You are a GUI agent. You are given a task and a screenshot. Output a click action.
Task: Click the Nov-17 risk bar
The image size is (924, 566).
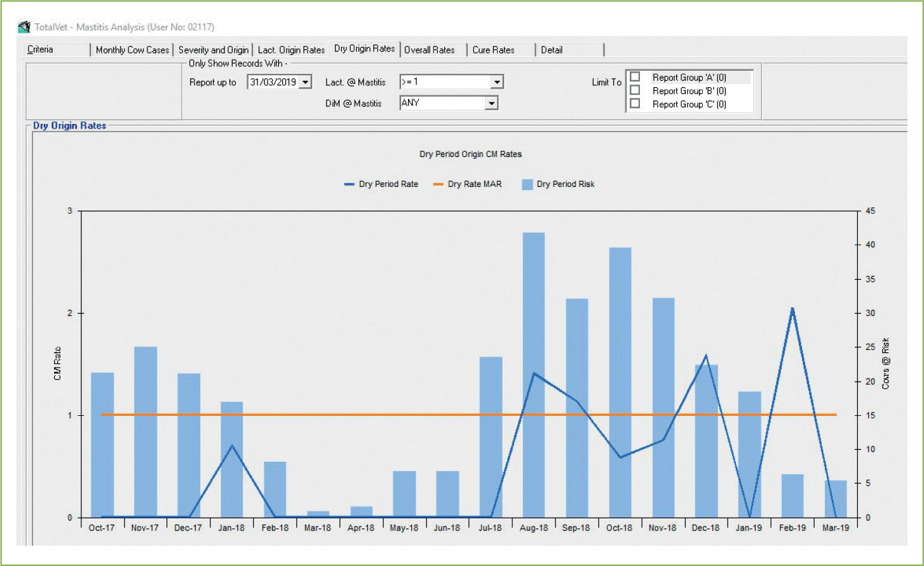tap(146, 432)
